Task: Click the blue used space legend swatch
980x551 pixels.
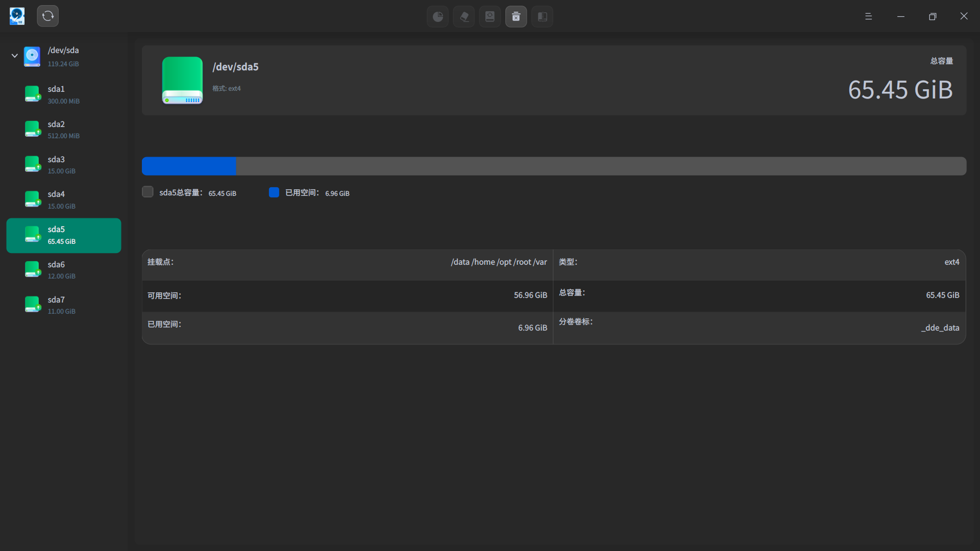Action: pyautogui.click(x=274, y=192)
